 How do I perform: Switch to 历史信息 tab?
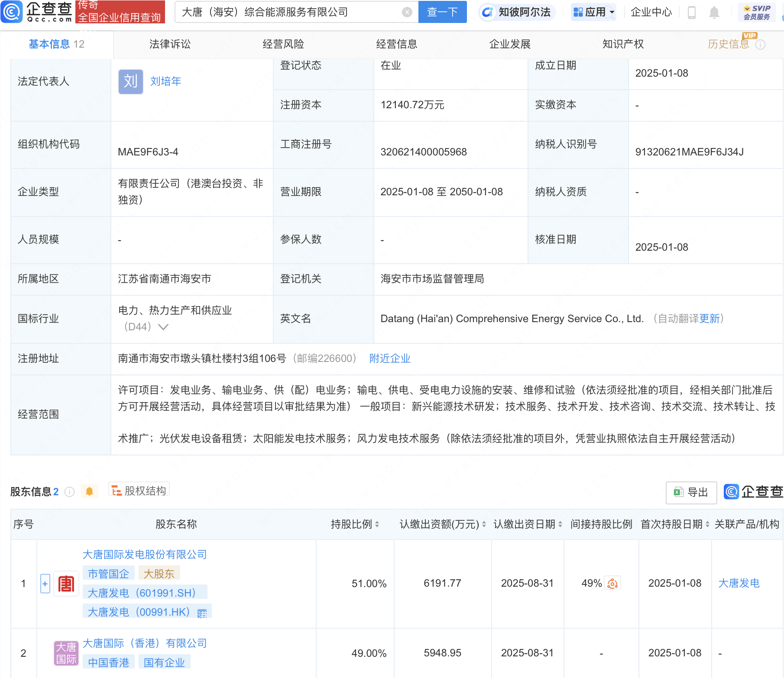(x=729, y=44)
